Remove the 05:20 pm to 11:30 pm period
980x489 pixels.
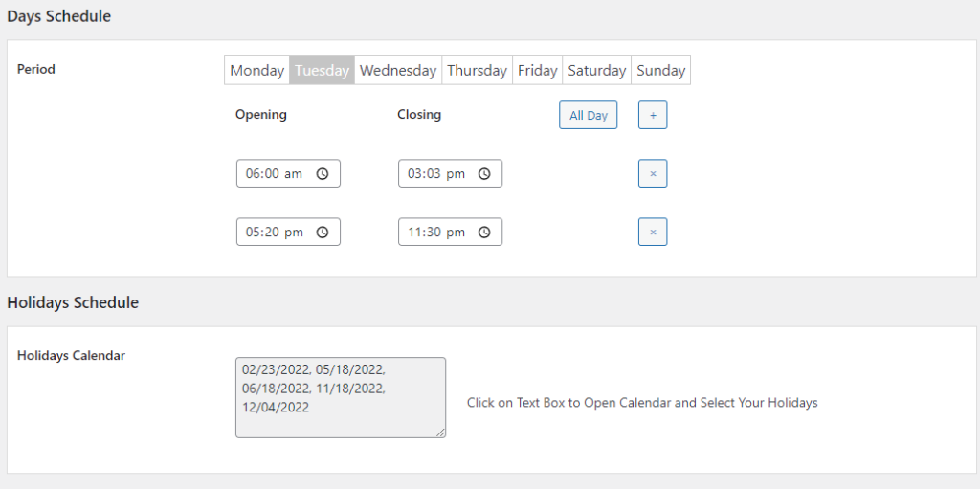(x=653, y=232)
